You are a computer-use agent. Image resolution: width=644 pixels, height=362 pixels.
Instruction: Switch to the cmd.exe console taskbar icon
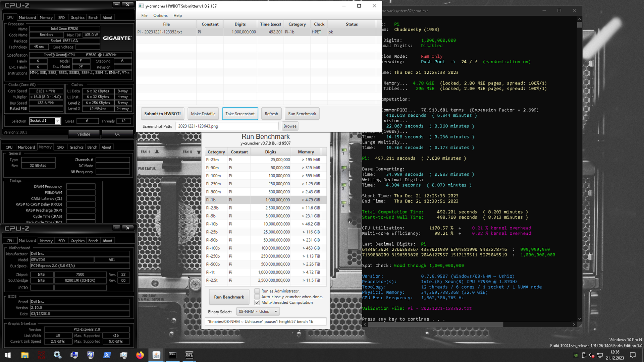click(x=173, y=355)
